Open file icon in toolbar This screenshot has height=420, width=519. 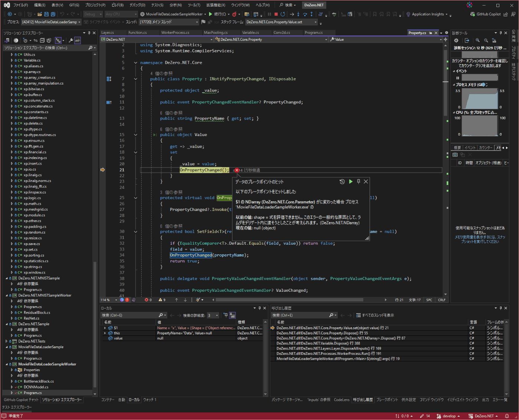click(x=40, y=14)
